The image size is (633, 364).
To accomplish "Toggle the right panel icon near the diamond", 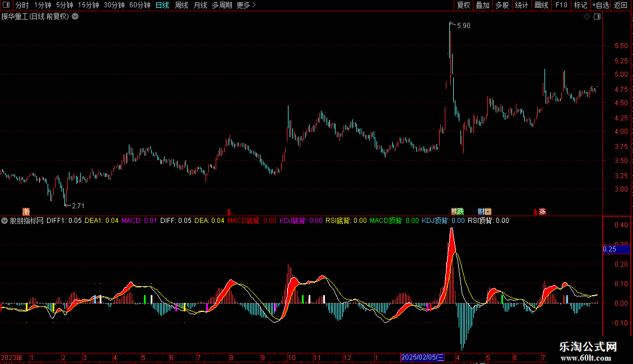I will [597, 17].
